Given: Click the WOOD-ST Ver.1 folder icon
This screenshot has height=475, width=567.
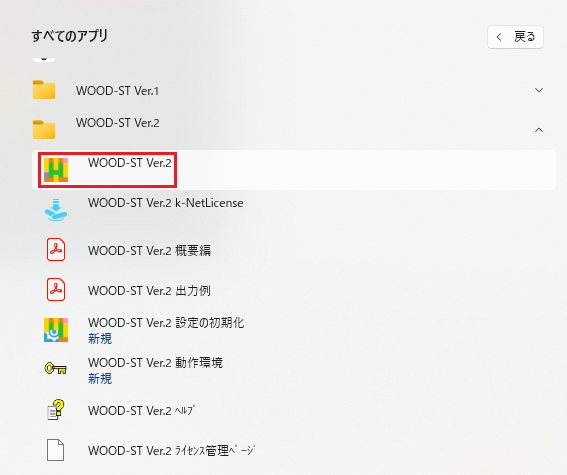Looking at the screenshot, I should pyautogui.click(x=44, y=90).
